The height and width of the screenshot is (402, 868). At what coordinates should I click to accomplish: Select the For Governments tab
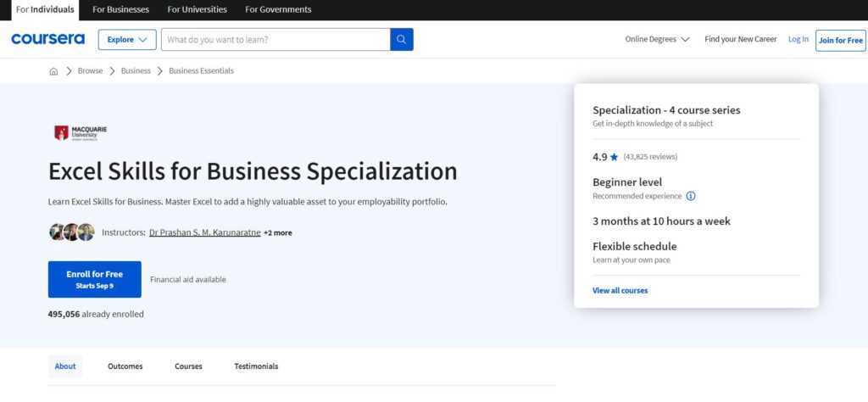coord(278,9)
